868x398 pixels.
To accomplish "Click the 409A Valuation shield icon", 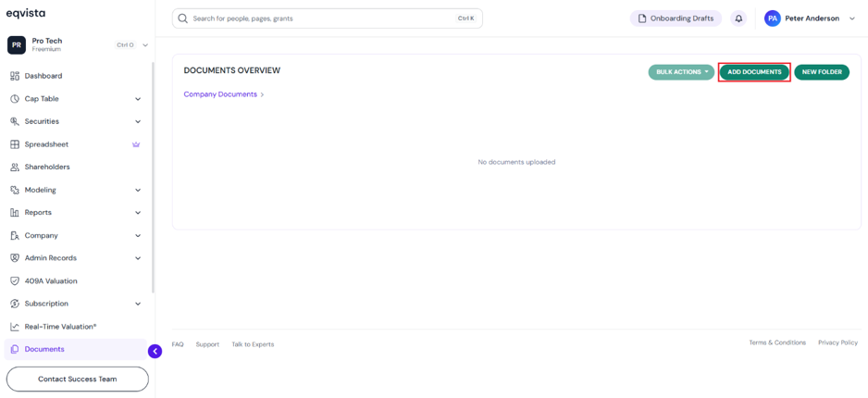I will point(15,280).
